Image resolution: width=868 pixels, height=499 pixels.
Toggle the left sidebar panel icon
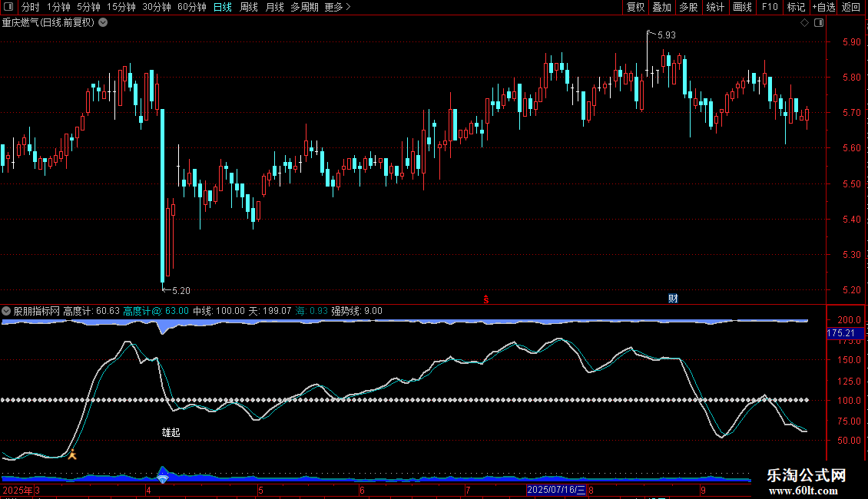click(x=7, y=7)
